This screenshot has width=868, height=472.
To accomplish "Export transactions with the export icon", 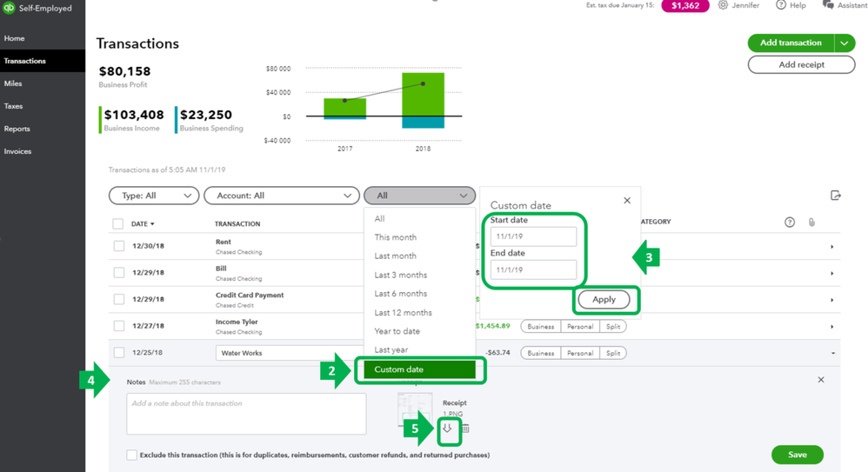I will click(x=836, y=196).
